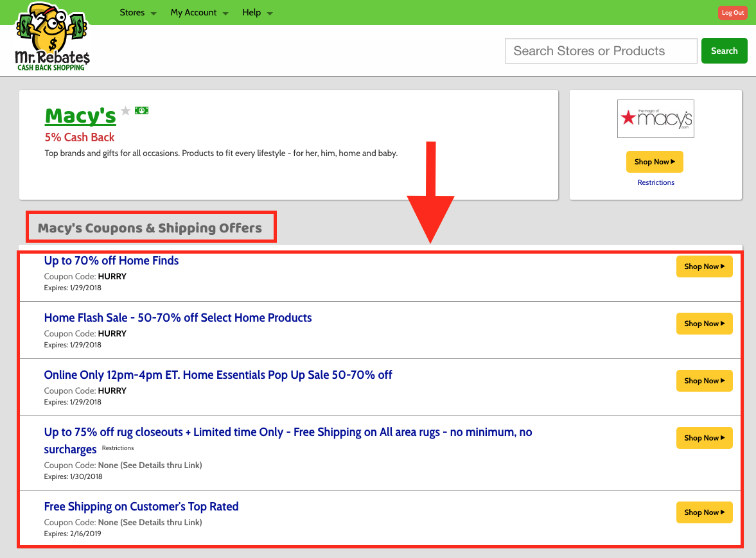This screenshot has width=756, height=558.
Task: Open the Up to 70% off Home Finds offer
Action: pos(111,261)
